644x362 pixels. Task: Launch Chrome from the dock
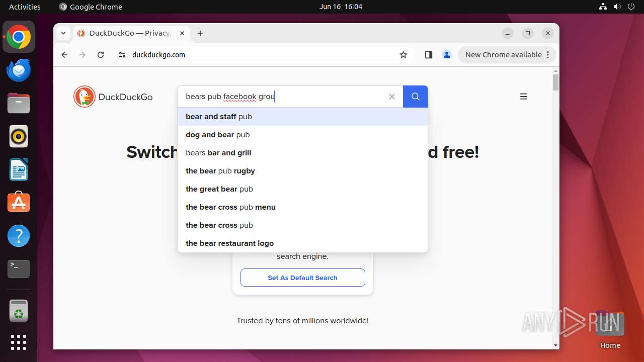click(19, 37)
